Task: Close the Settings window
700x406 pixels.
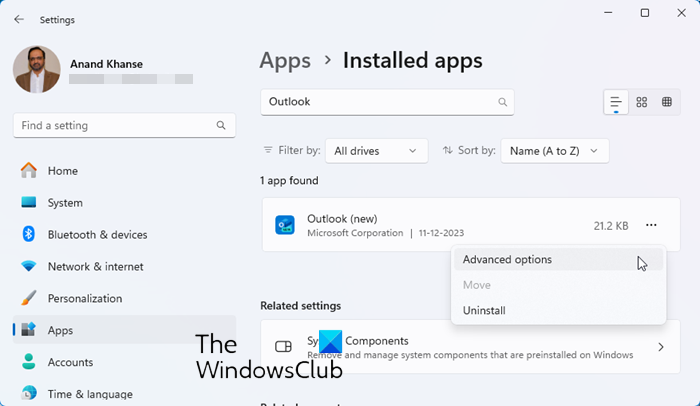Action: [681, 13]
